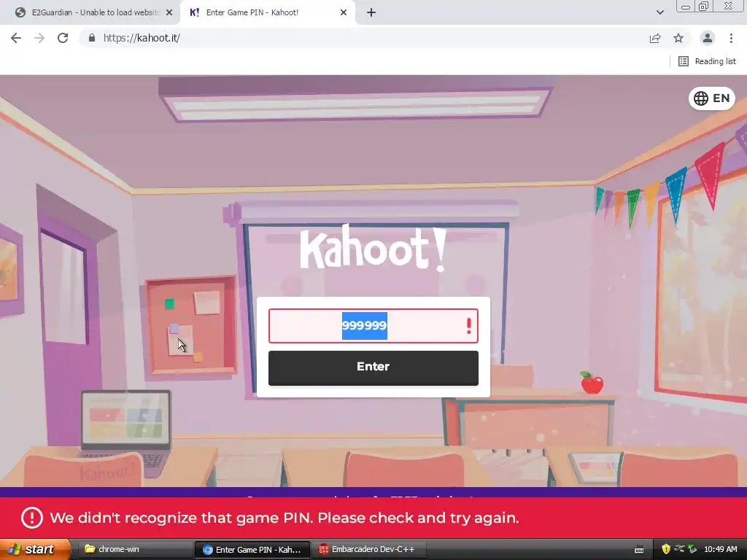The width and height of the screenshot is (747, 560).
Task: Open a new browser tab
Action: 371,12
